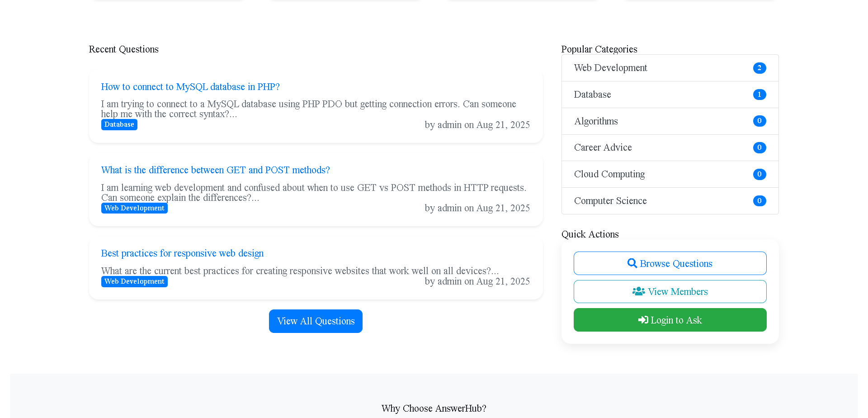Screen dimensions: 868x418
Task: Click the zero badge beside Career Advice
Action: (x=760, y=147)
